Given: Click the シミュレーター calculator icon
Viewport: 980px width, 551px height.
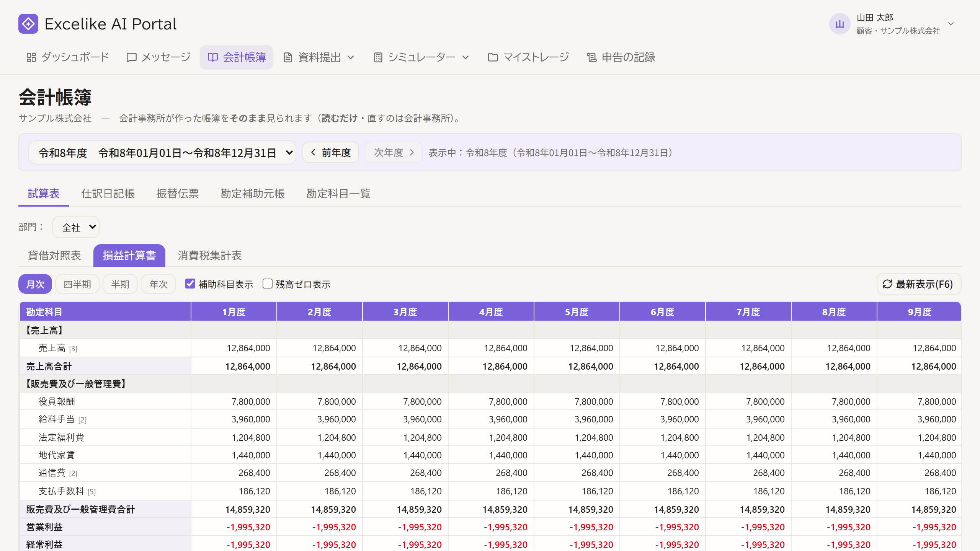Looking at the screenshot, I should click(378, 57).
